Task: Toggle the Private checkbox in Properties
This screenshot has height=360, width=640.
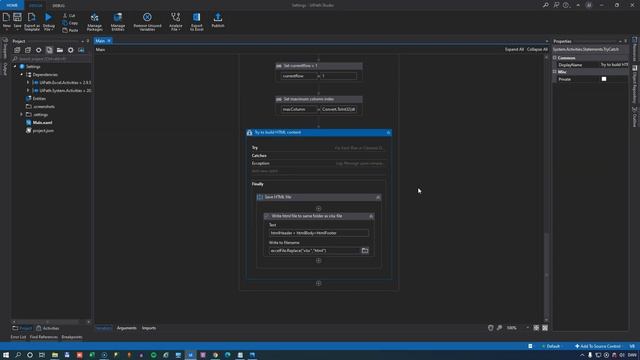Action: pyautogui.click(x=604, y=79)
